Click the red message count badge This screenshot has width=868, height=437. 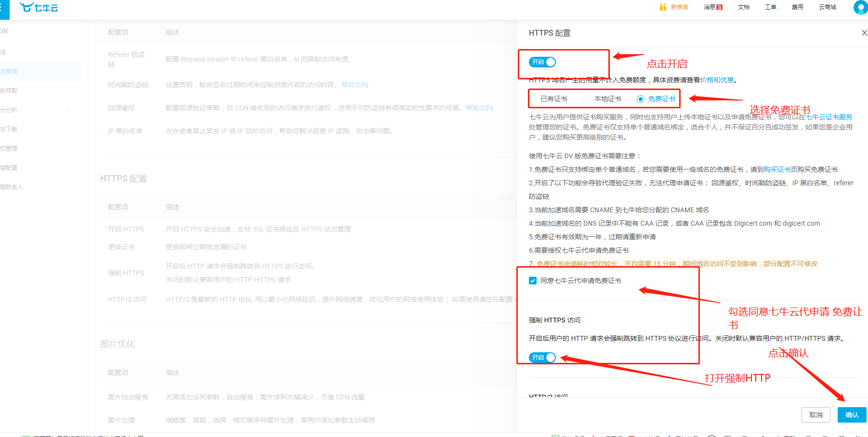[719, 7]
